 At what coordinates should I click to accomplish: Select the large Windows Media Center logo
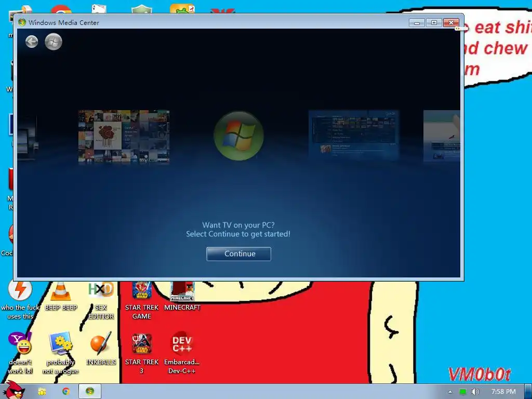tap(238, 136)
